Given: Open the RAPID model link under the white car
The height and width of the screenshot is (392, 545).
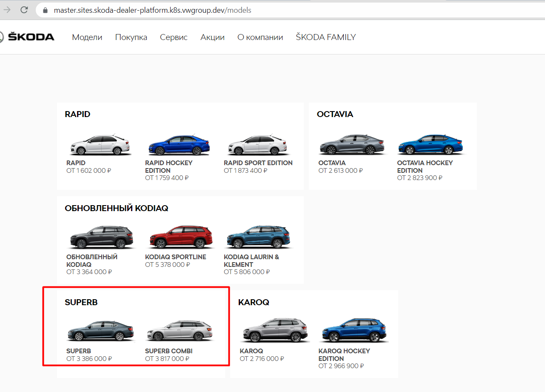Looking at the screenshot, I should coord(76,163).
